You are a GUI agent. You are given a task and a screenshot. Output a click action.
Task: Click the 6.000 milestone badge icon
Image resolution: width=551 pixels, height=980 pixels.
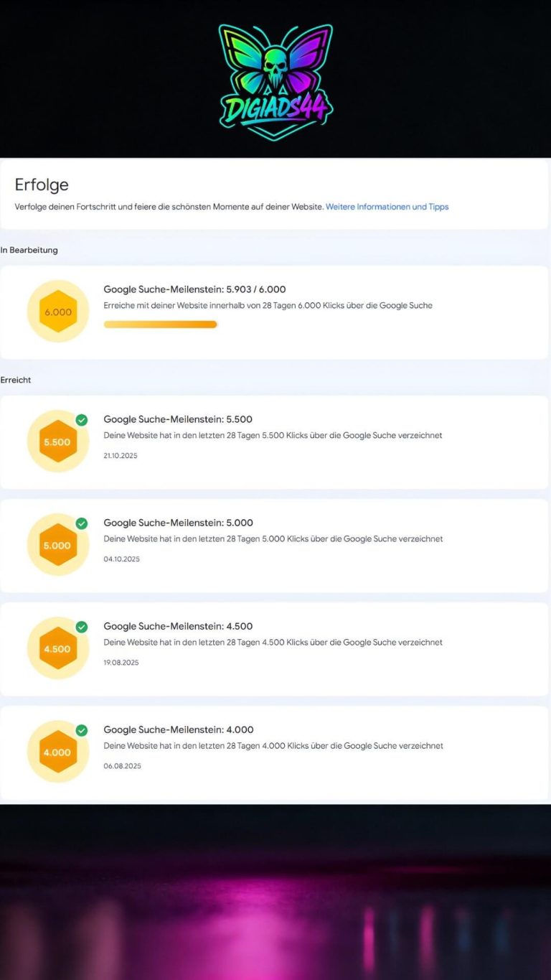coord(57,311)
